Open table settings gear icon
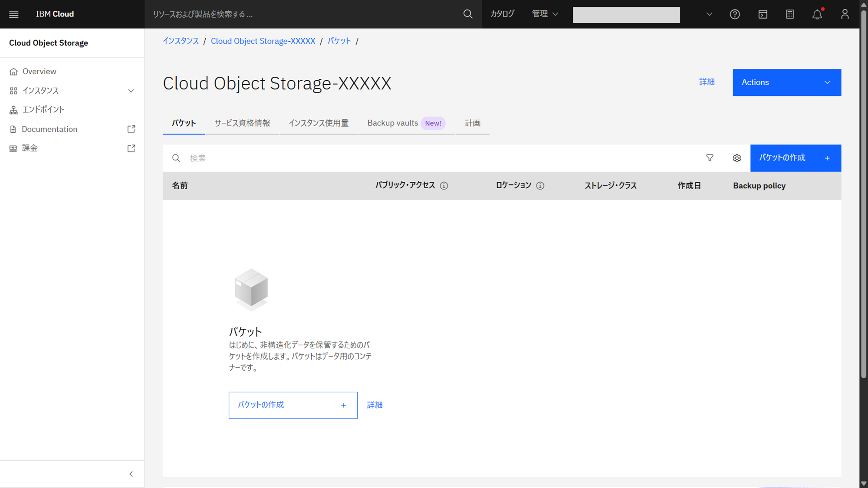Image resolution: width=868 pixels, height=488 pixels. 736,158
